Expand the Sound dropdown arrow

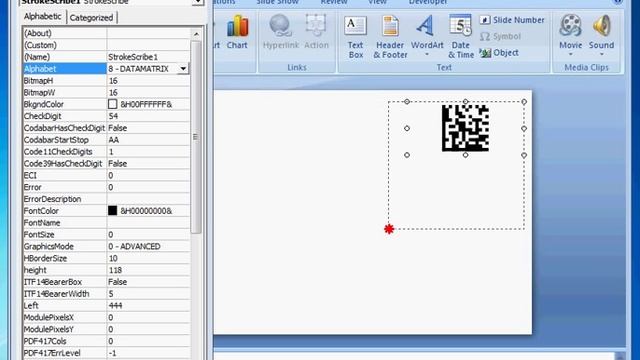601,54
